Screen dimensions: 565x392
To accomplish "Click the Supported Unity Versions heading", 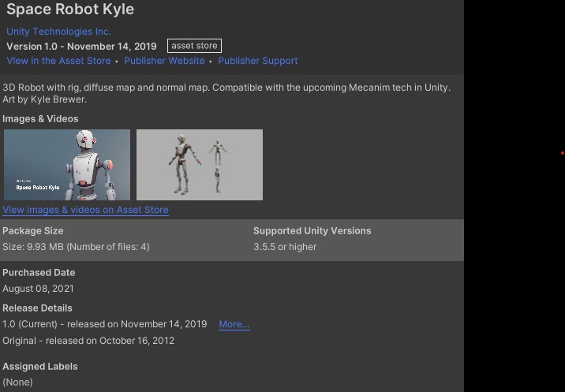I will [x=312, y=230].
